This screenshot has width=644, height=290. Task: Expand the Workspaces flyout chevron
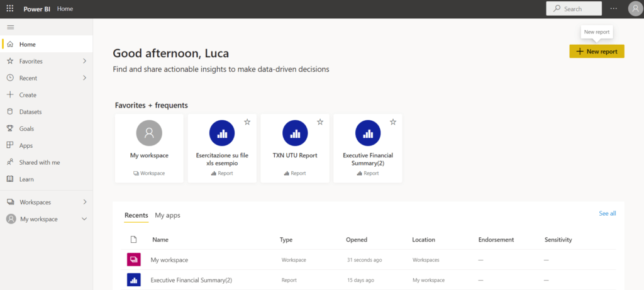[x=85, y=202]
